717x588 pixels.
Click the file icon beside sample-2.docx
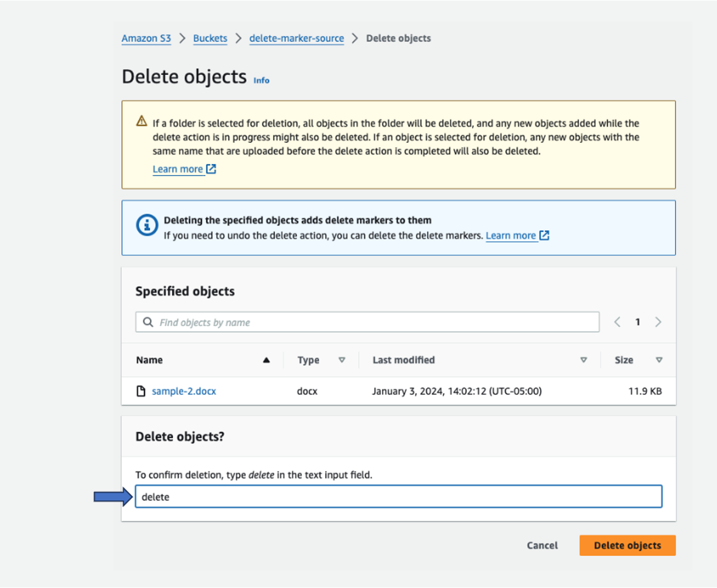pyautogui.click(x=141, y=391)
